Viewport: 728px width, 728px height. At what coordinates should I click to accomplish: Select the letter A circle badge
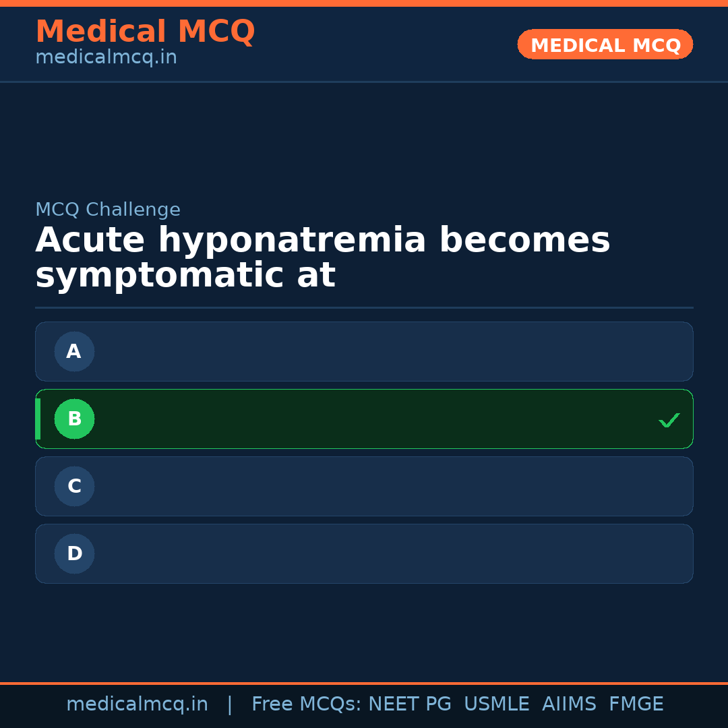coord(74,351)
